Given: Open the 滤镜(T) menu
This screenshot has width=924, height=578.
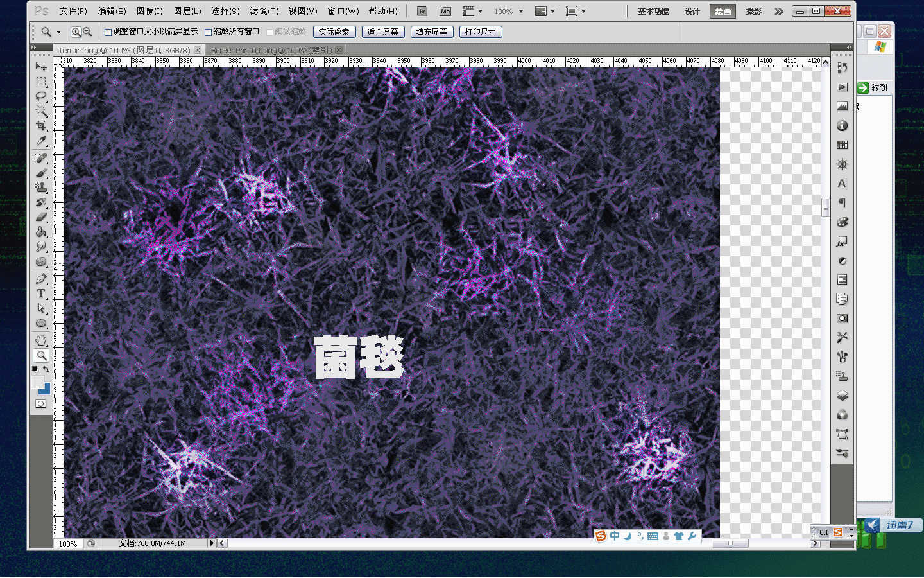Looking at the screenshot, I should tap(264, 11).
